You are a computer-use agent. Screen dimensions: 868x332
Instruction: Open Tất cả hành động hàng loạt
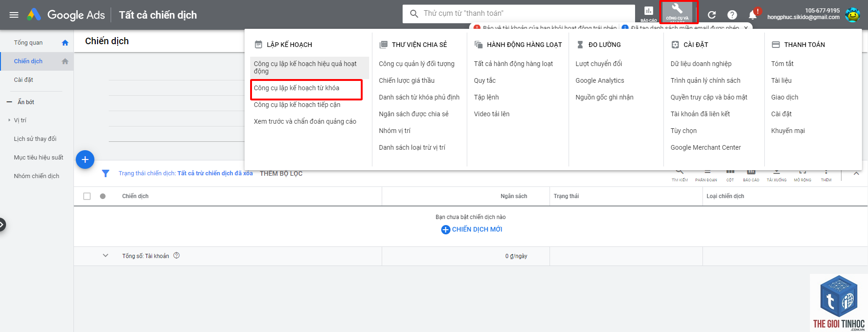(x=513, y=64)
